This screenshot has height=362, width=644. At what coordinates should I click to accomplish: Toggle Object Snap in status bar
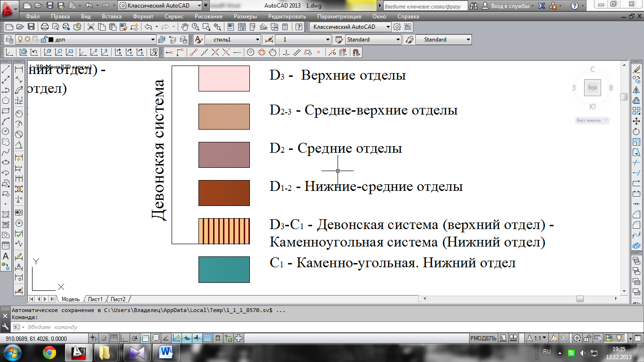[145, 338]
